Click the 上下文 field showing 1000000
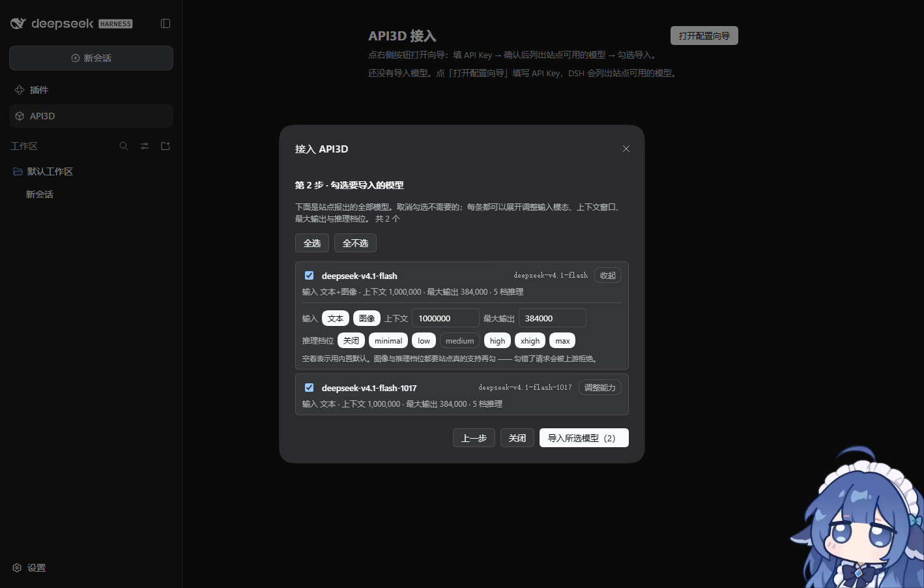The width and height of the screenshot is (924, 588). pyautogui.click(x=446, y=318)
